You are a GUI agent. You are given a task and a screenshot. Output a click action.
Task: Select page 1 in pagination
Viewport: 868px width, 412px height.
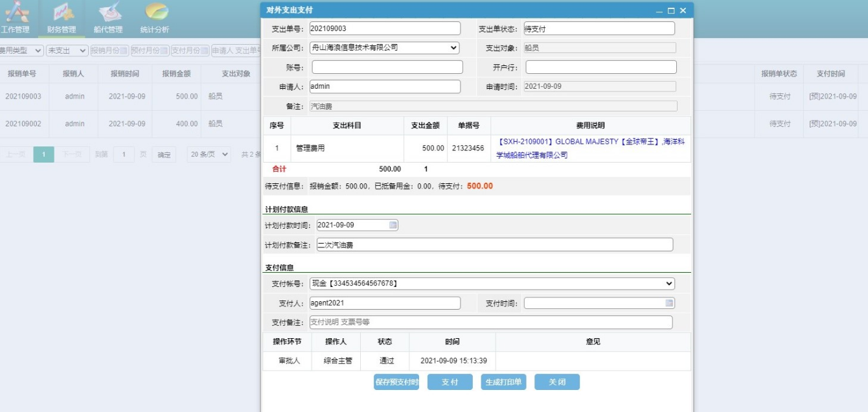(43, 154)
